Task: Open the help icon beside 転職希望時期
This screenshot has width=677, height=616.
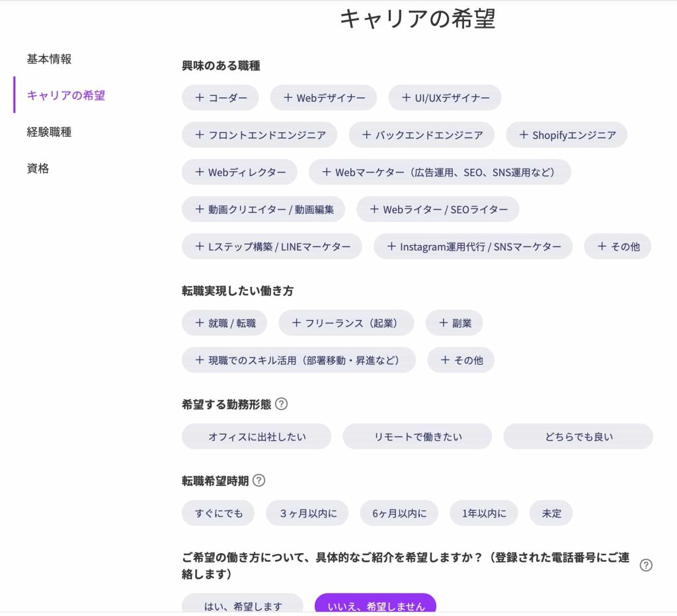Action: click(x=259, y=481)
